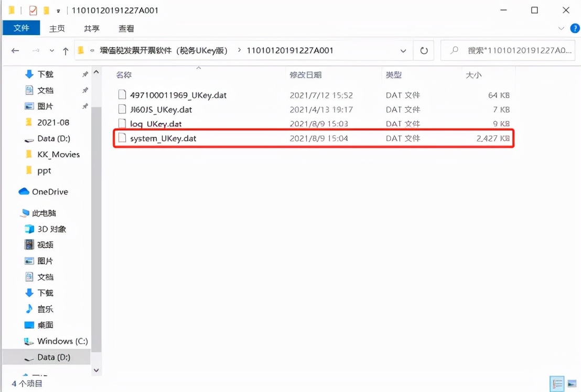Switch to details view using the status bar icon
The image size is (581, 392).
click(558, 384)
